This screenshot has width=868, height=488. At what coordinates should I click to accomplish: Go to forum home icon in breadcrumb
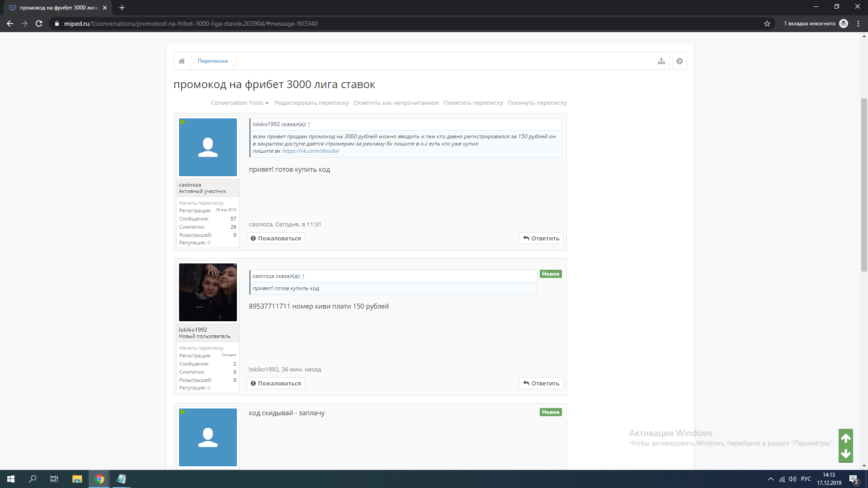tap(182, 61)
